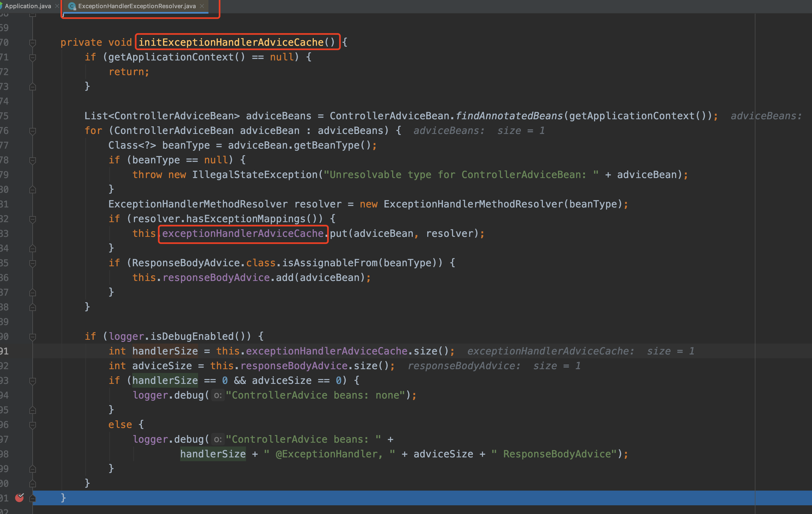Collapse the if resolver.hasExceptionMappings block
The image size is (812, 514).
33,219
